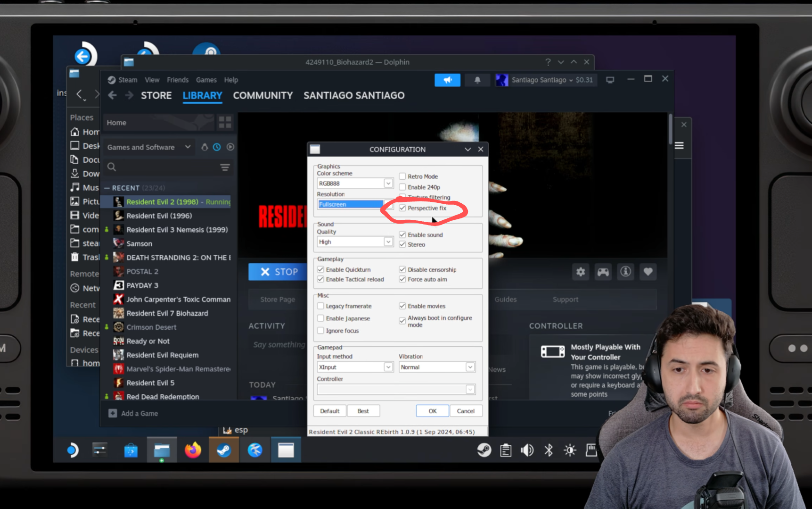Open controller layout icon on game page

(603, 272)
